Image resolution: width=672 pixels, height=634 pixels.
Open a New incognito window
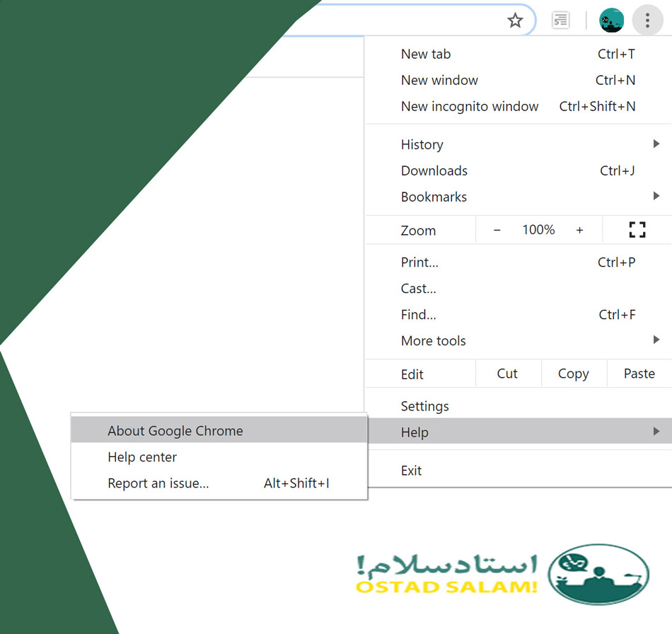470,106
